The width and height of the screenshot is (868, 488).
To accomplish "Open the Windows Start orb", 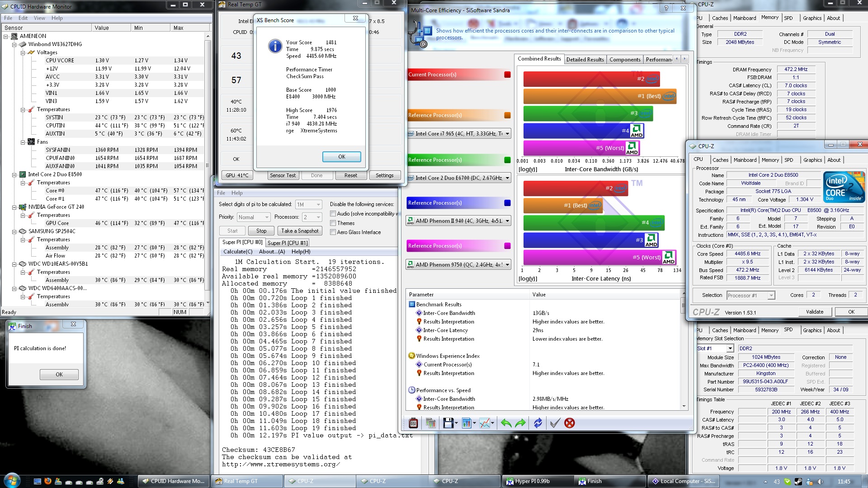I will click(12, 480).
